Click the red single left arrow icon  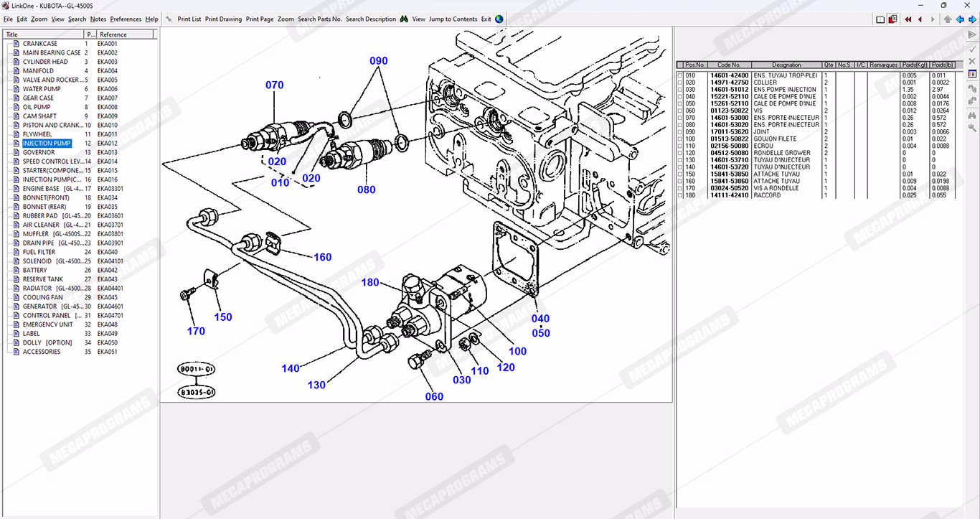click(x=920, y=19)
